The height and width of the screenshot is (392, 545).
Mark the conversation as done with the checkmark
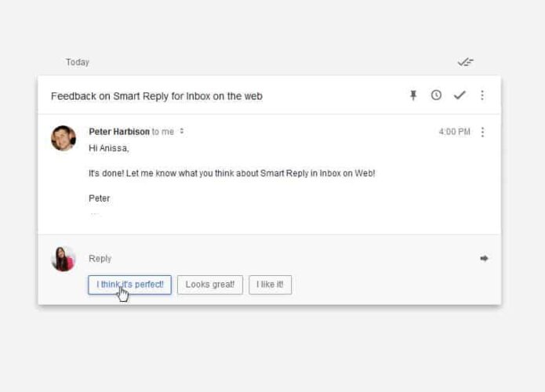coord(460,95)
